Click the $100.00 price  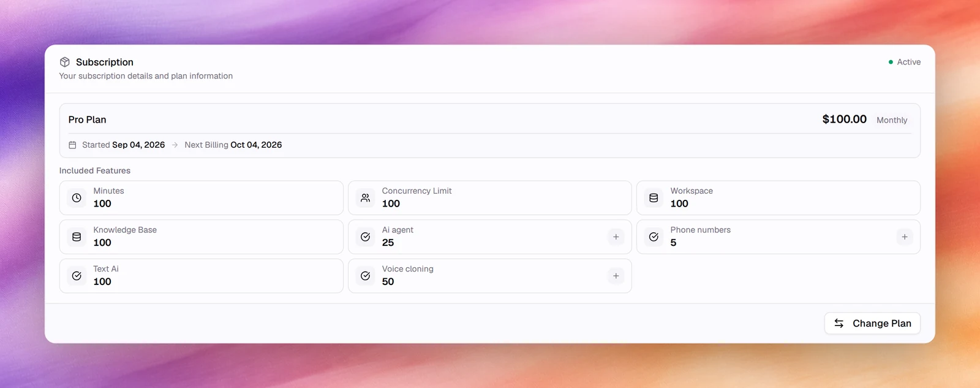844,119
